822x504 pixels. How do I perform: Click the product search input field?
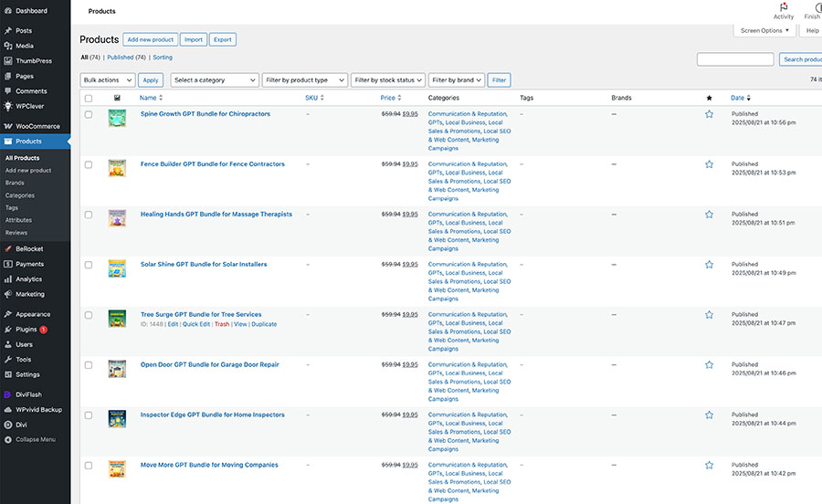click(x=734, y=59)
